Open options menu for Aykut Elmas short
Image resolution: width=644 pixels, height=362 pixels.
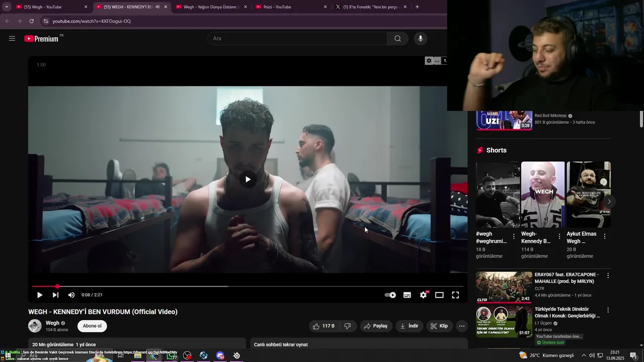tap(605, 236)
